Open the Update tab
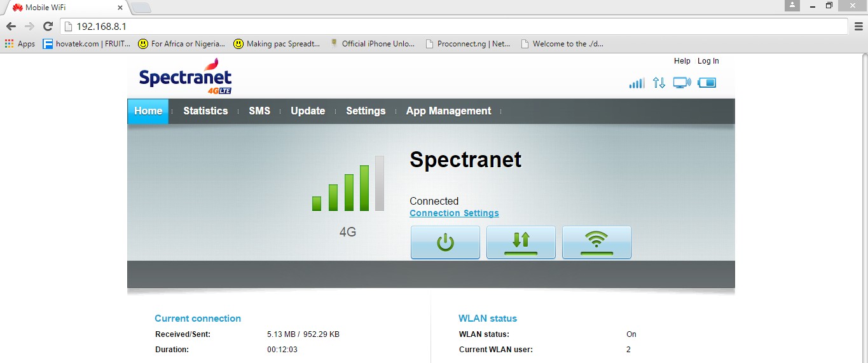Viewport: 868px width, 363px height. [x=308, y=111]
